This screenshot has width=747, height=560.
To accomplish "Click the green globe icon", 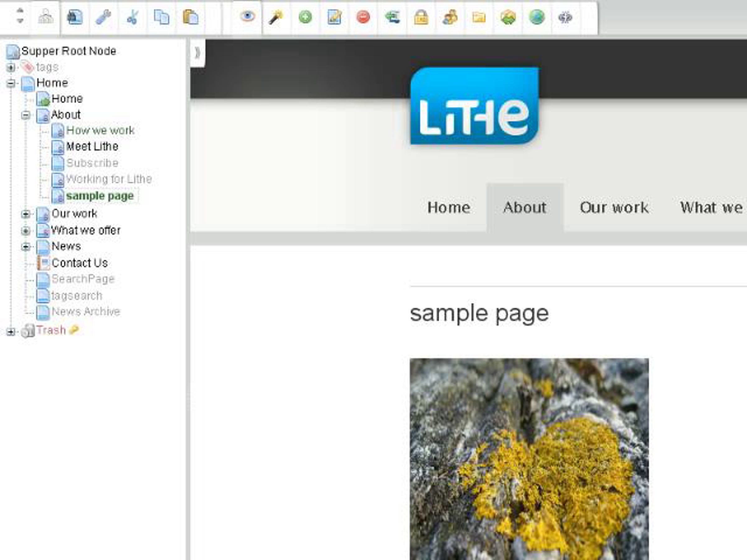I will 537,17.
